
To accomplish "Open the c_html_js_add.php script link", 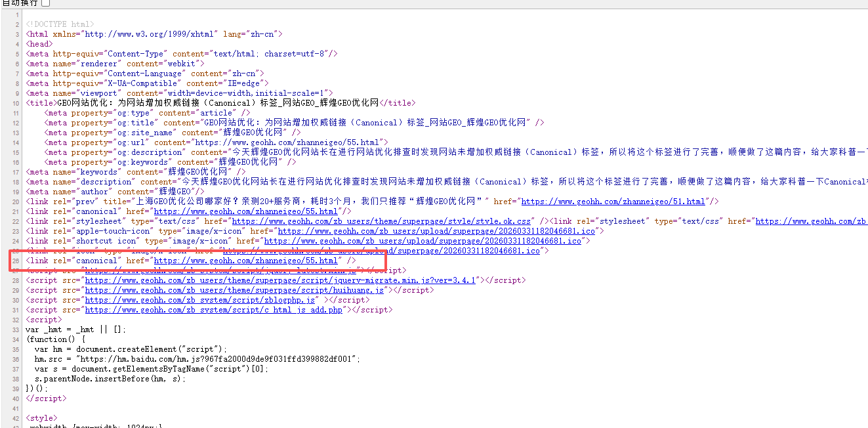I will click(x=215, y=310).
